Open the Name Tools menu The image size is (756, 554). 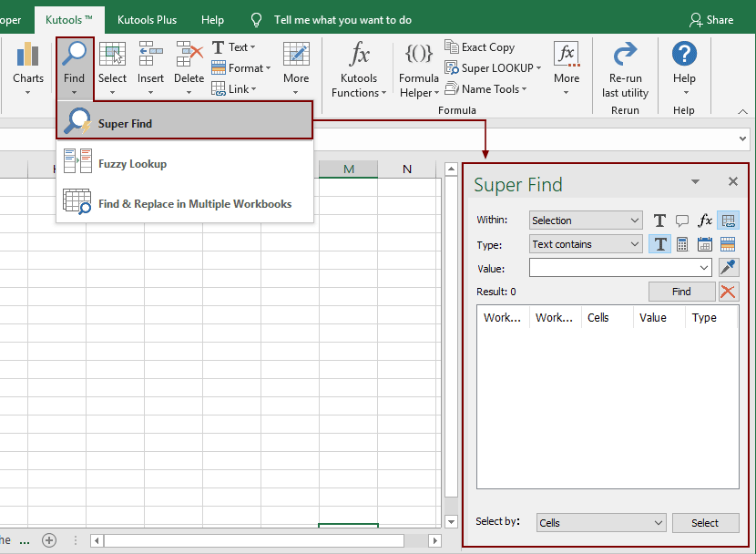(x=485, y=89)
